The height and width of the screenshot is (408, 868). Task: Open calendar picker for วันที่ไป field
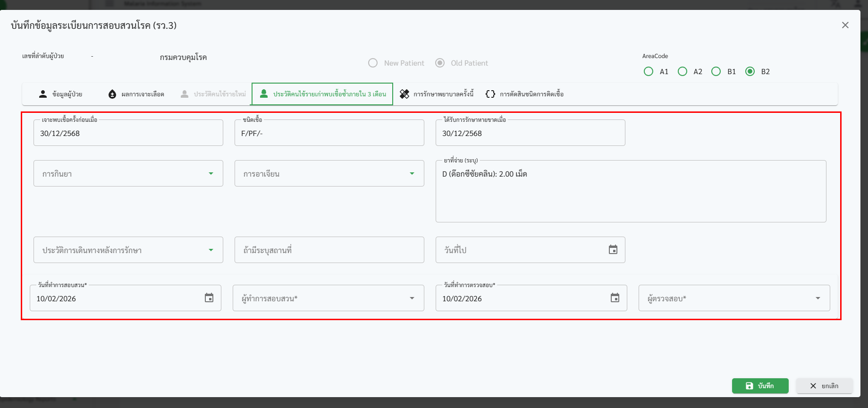pyautogui.click(x=613, y=250)
